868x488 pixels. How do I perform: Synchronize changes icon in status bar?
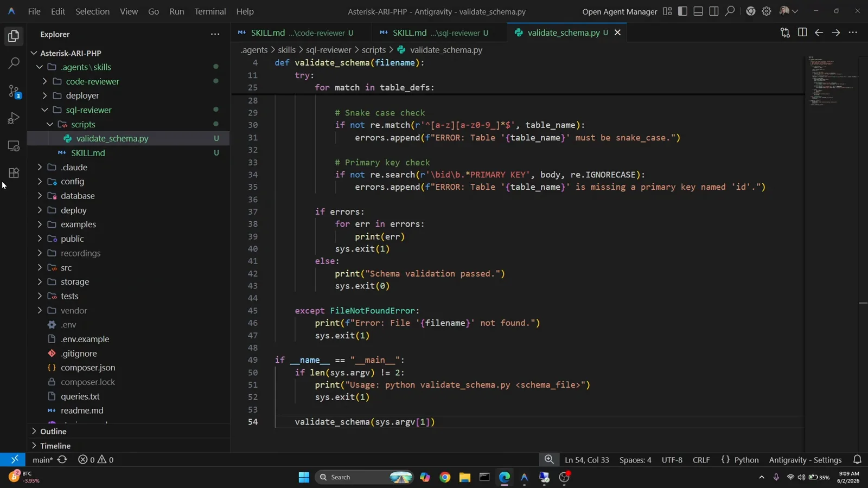pos(62,460)
